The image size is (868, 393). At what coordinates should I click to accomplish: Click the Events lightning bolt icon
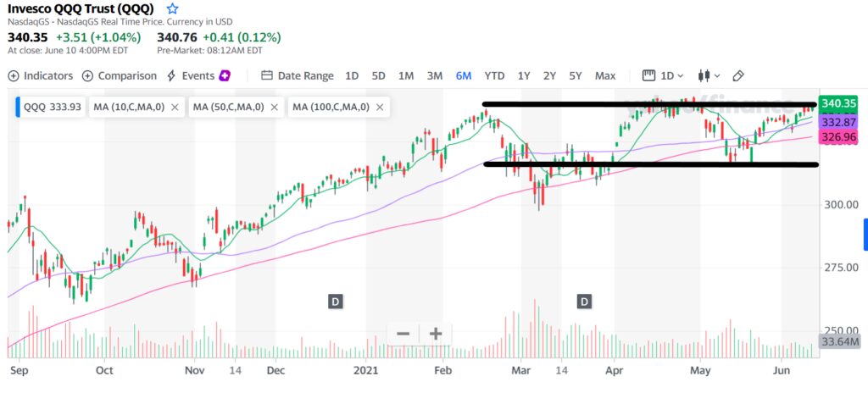[171, 76]
